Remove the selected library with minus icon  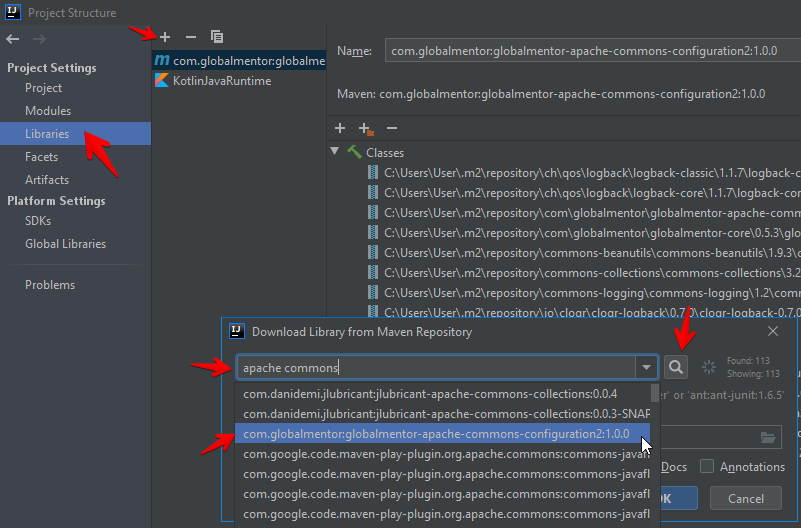191,37
